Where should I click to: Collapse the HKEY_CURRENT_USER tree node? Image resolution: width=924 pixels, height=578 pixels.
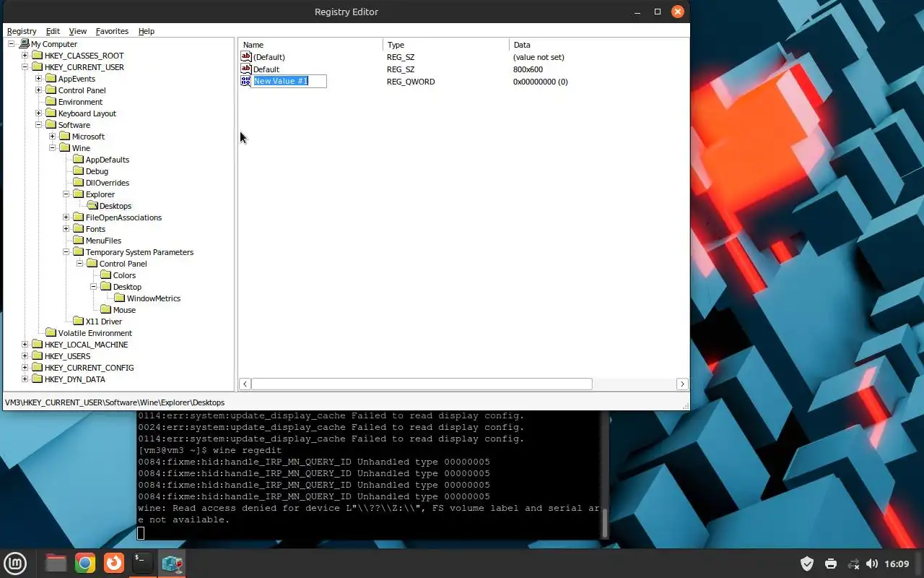(x=25, y=67)
